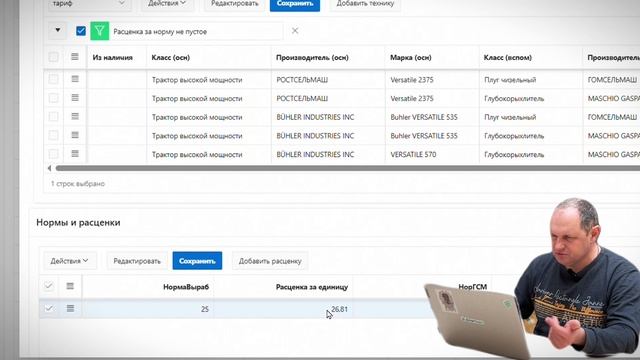
Task: Open row menu for Versatile 2375 Плуг чизельный
Action: (75, 79)
